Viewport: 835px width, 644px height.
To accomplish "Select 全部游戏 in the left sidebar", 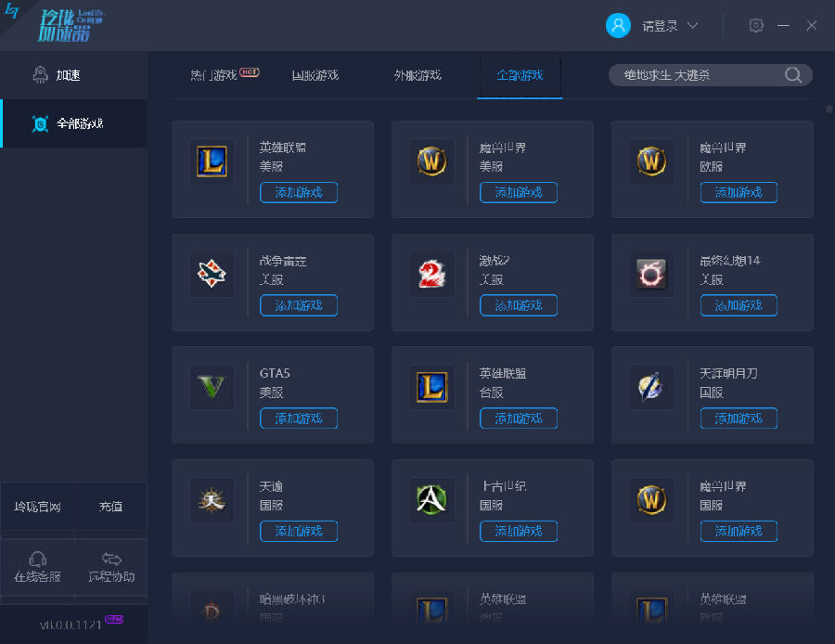I will coord(73,123).
